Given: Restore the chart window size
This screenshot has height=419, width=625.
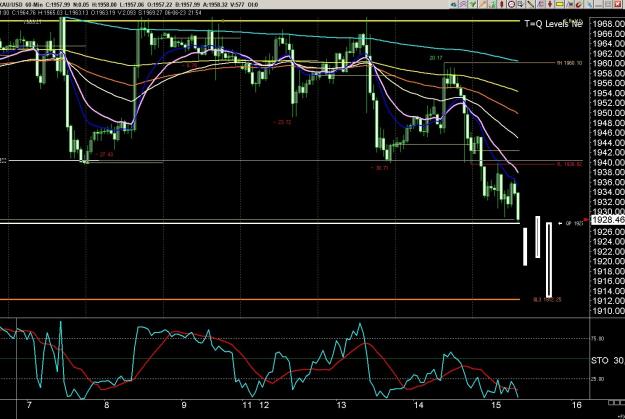Looking at the screenshot, I should coord(608,4).
